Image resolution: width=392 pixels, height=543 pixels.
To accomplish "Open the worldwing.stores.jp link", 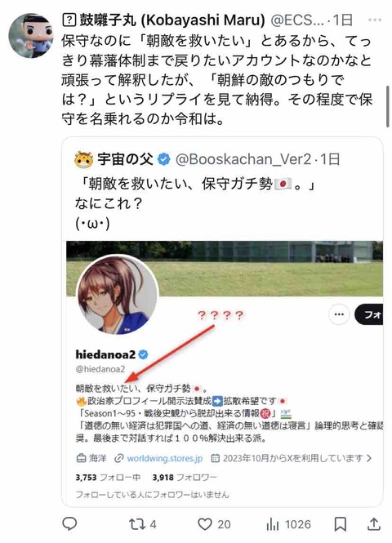I will [x=164, y=458].
